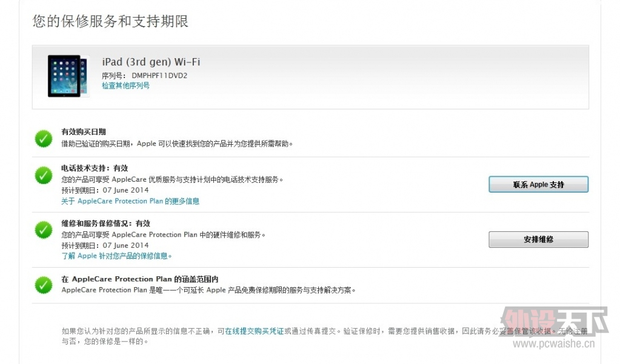Click the product name iPad (3rd gen) Wi-Fi
The image size is (620, 364).
(151, 62)
